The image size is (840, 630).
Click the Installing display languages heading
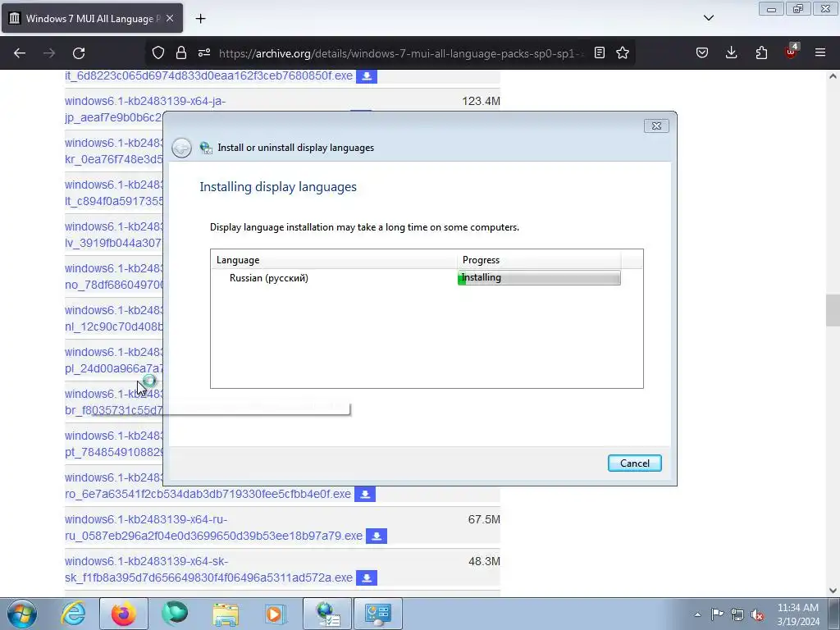[x=278, y=187]
